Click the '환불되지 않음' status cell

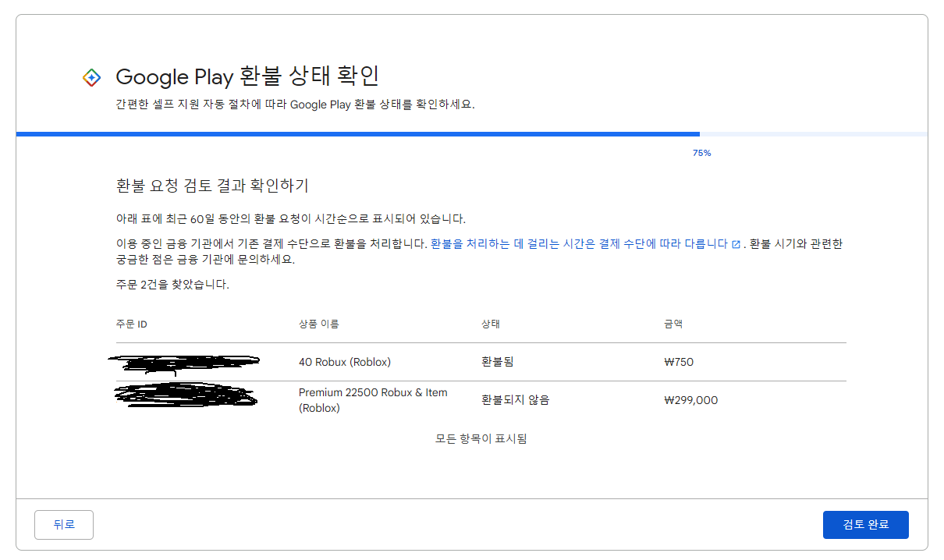pyautogui.click(x=516, y=400)
